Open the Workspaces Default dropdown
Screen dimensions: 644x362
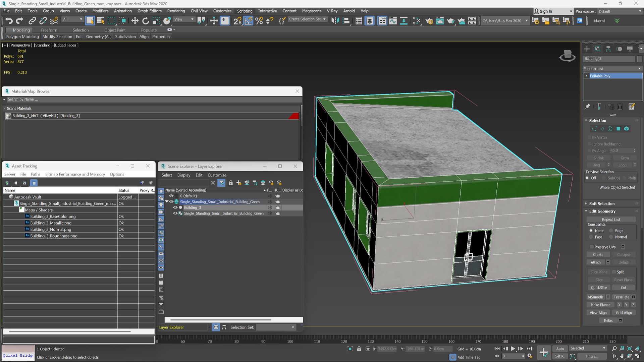point(620,11)
